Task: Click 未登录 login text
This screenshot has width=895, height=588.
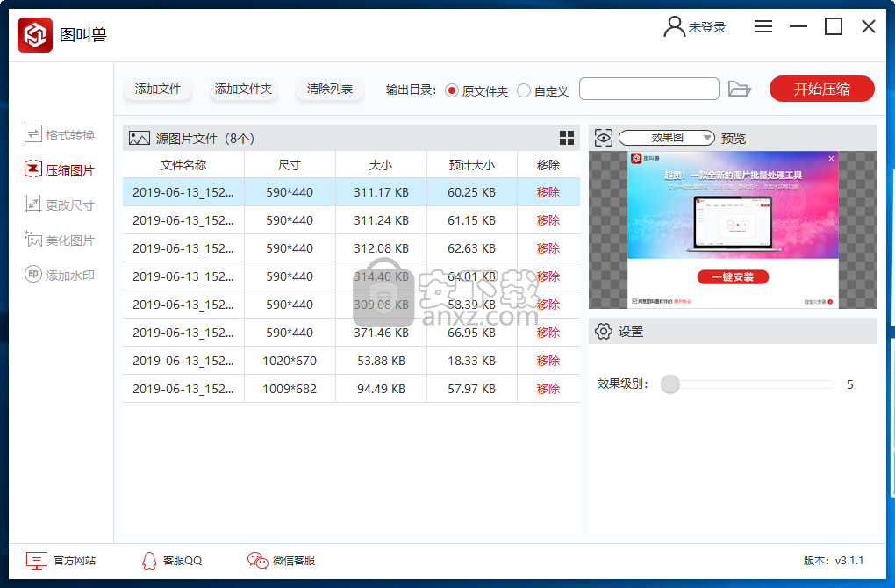Action: 706,27
